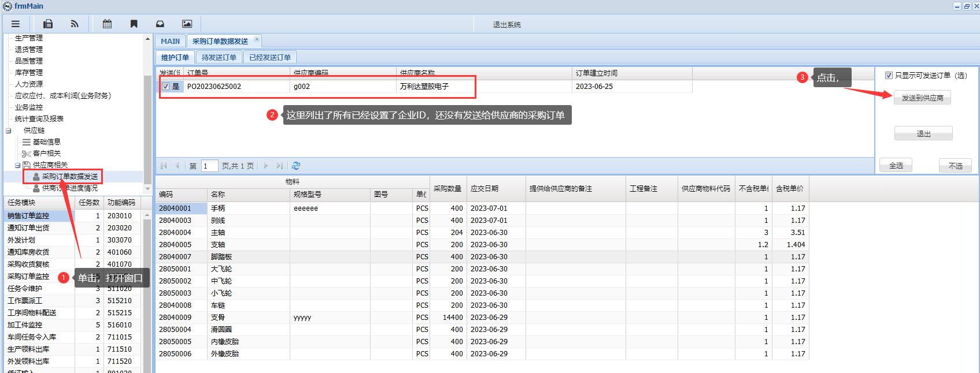Click the picture icon in toolbar
The height and width of the screenshot is (373, 980).
point(187,24)
